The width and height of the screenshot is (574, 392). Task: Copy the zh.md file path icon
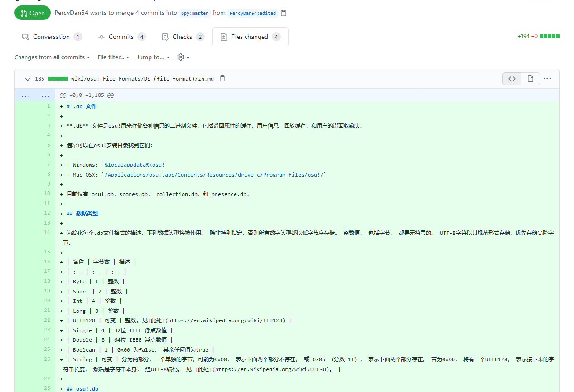click(222, 78)
